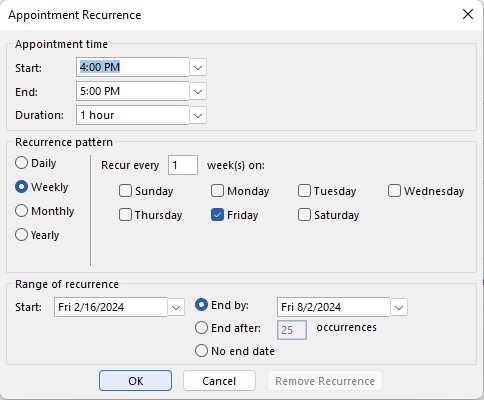Image resolution: width=484 pixels, height=400 pixels.
Task: Confirm with the OK button
Action: (136, 381)
